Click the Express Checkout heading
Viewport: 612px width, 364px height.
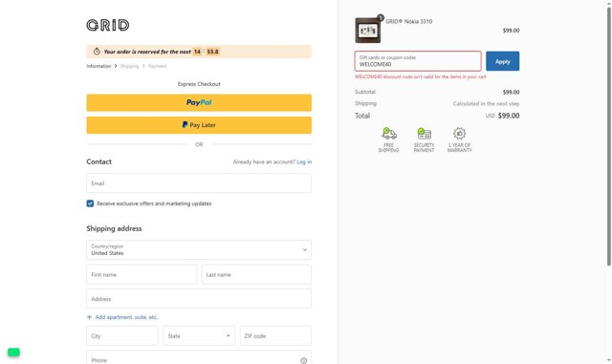199,84
